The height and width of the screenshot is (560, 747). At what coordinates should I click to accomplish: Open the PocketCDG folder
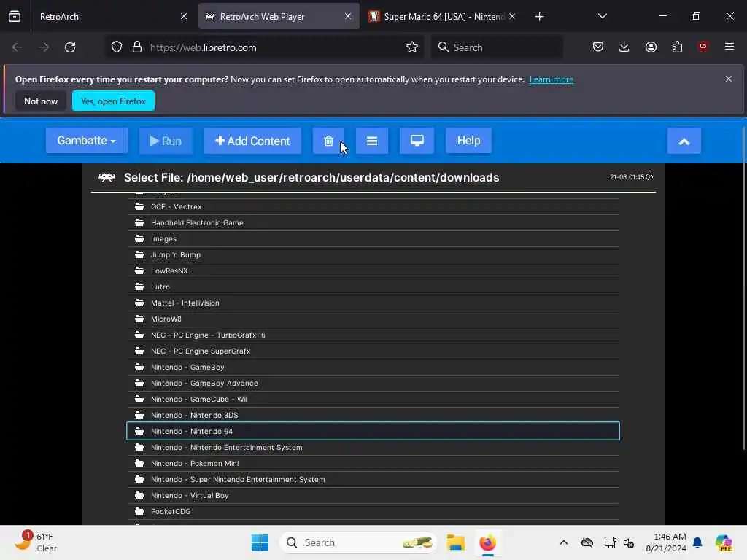tap(373, 511)
